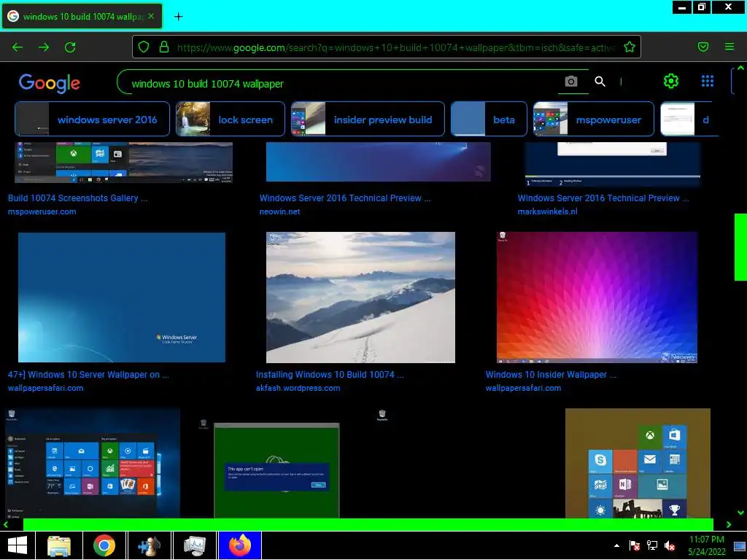Click the green horizontal scrollbar thumb
The width and height of the screenshot is (747, 560).
[x=368, y=524]
